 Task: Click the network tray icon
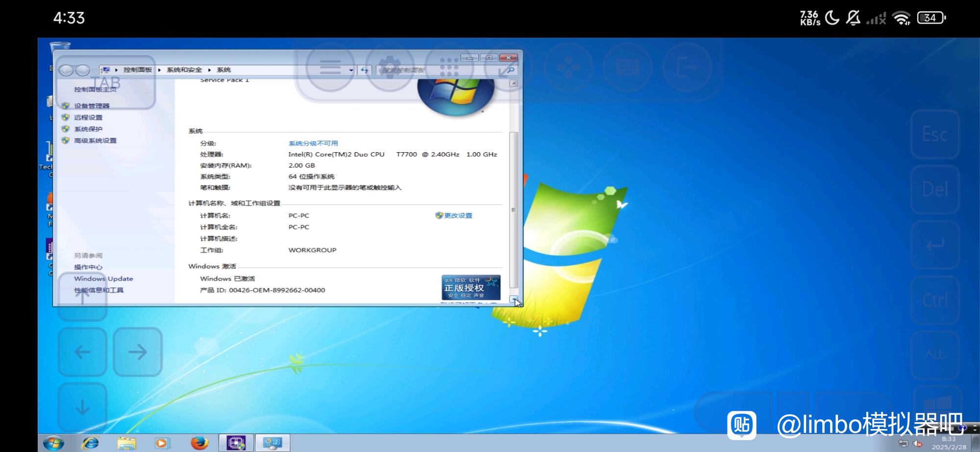[903, 444]
